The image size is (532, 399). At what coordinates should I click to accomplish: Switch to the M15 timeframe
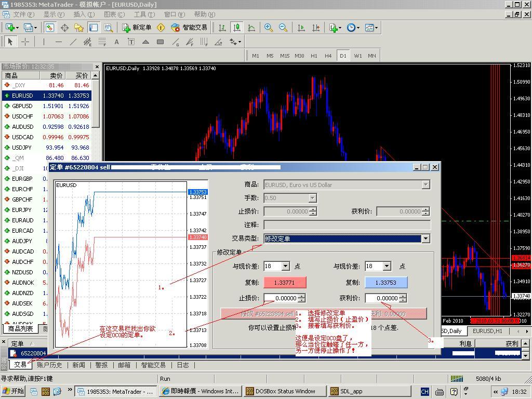pyautogui.click(x=285, y=56)
